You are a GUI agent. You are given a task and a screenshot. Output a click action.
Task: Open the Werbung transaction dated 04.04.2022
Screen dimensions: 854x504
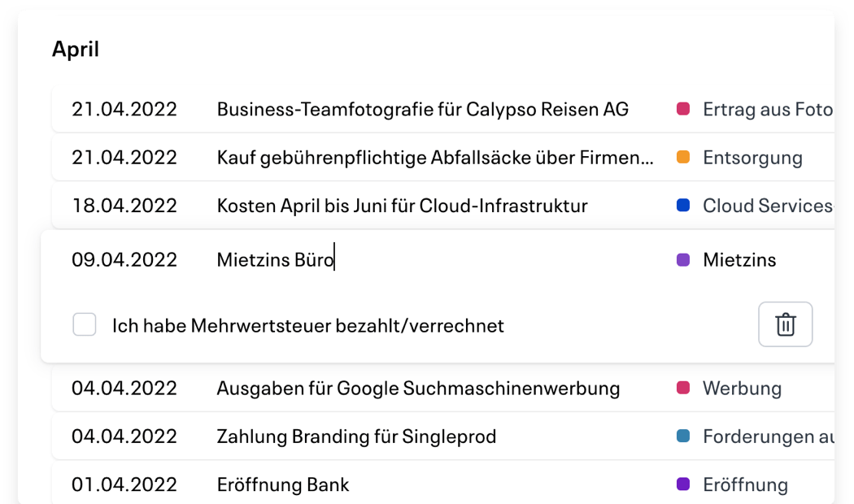[418, 388]
